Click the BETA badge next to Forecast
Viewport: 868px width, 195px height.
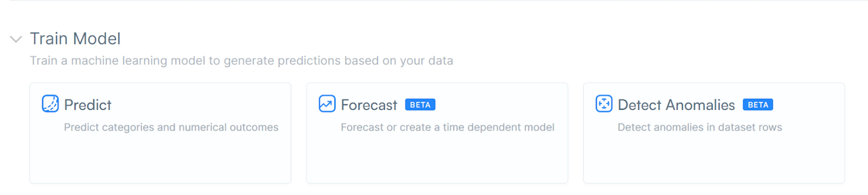click(420, 105)
